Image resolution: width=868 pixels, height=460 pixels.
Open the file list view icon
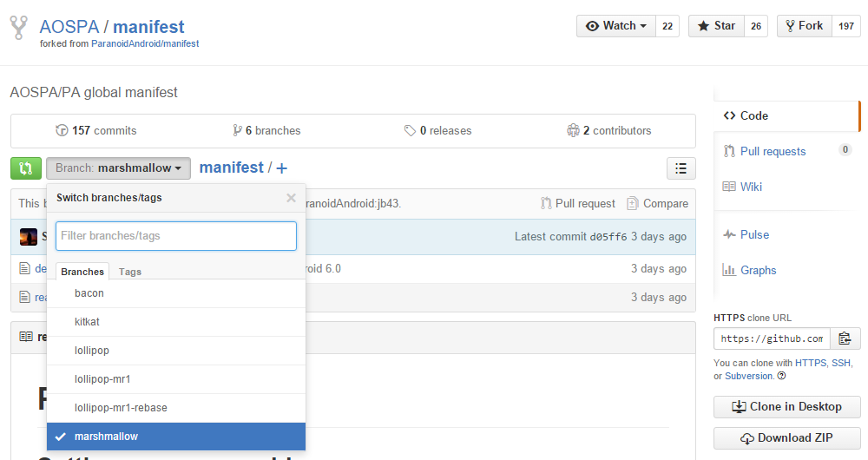pos(681,168)
